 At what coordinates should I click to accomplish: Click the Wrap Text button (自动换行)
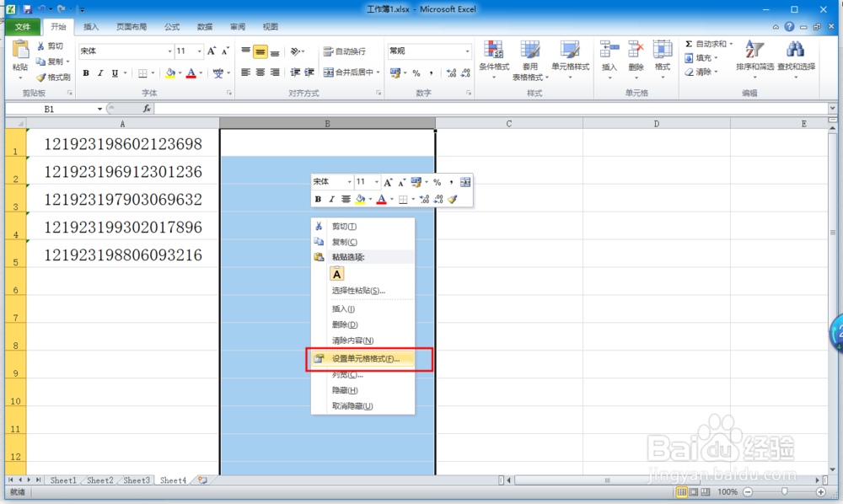(x=345, y=51)
